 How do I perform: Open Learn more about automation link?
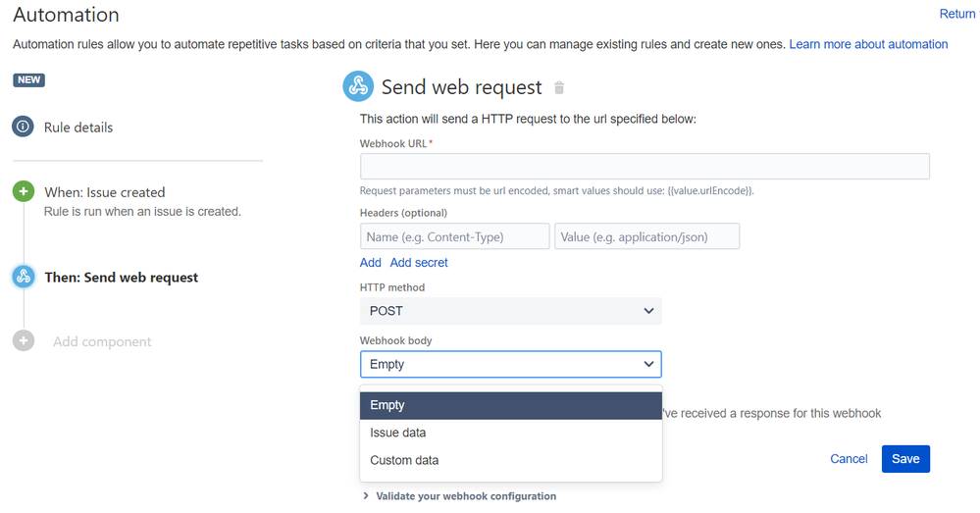(868, 44)
